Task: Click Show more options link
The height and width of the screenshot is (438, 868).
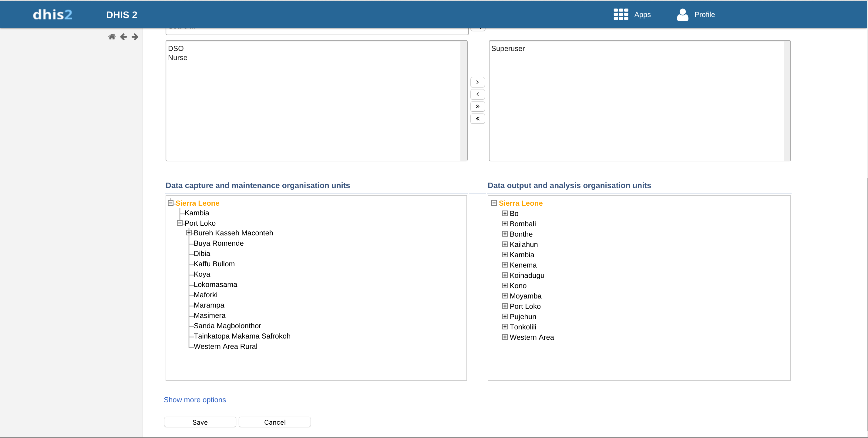Action: point(194,399)
